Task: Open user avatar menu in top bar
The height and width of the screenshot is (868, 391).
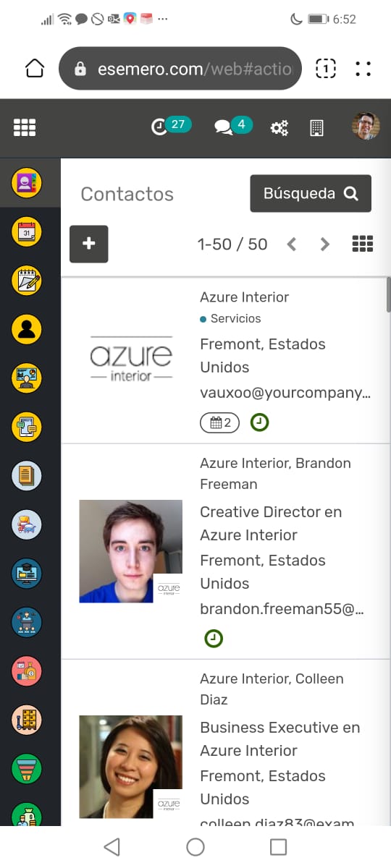Action: pos(366,127)
